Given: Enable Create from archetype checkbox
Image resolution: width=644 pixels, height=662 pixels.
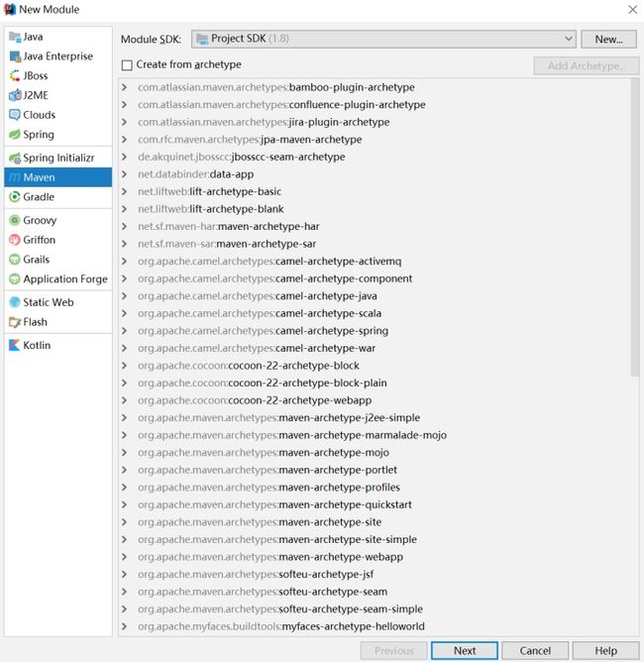Looking at the screenshot, I should 127,65.
